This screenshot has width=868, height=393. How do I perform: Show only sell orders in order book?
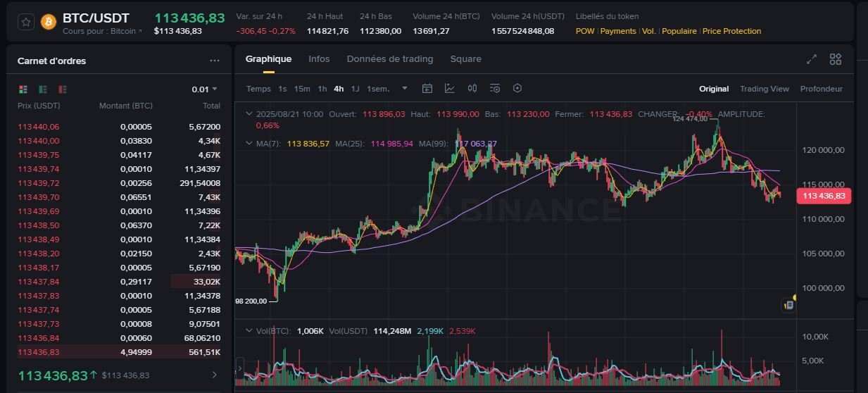click(x=63, y=89)
